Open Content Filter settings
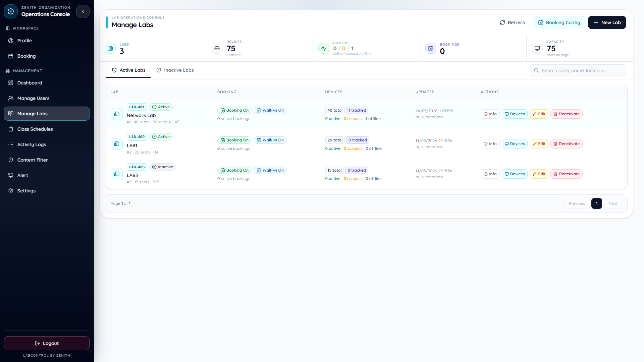 pos(47,160)
